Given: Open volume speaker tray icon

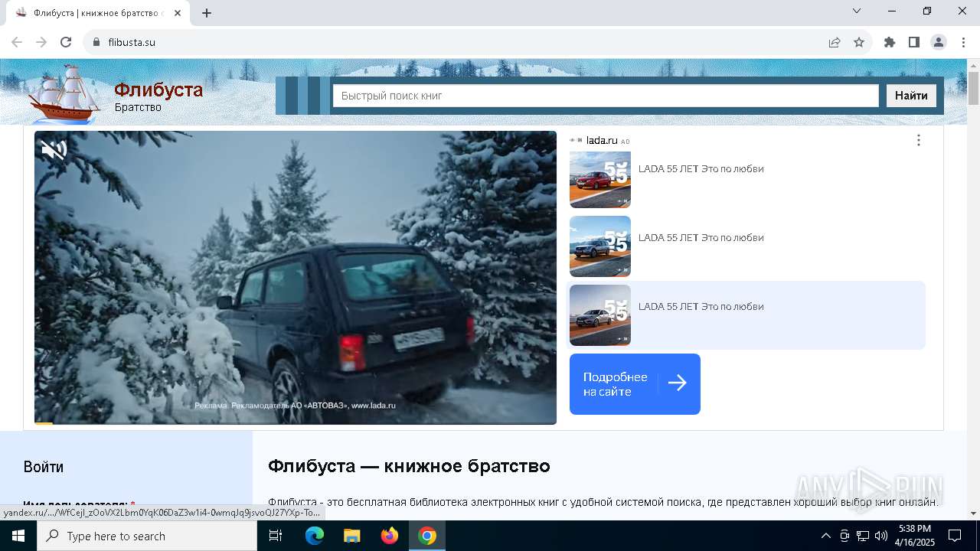Looking at the screenshot, I should click(x=881, y=536).
